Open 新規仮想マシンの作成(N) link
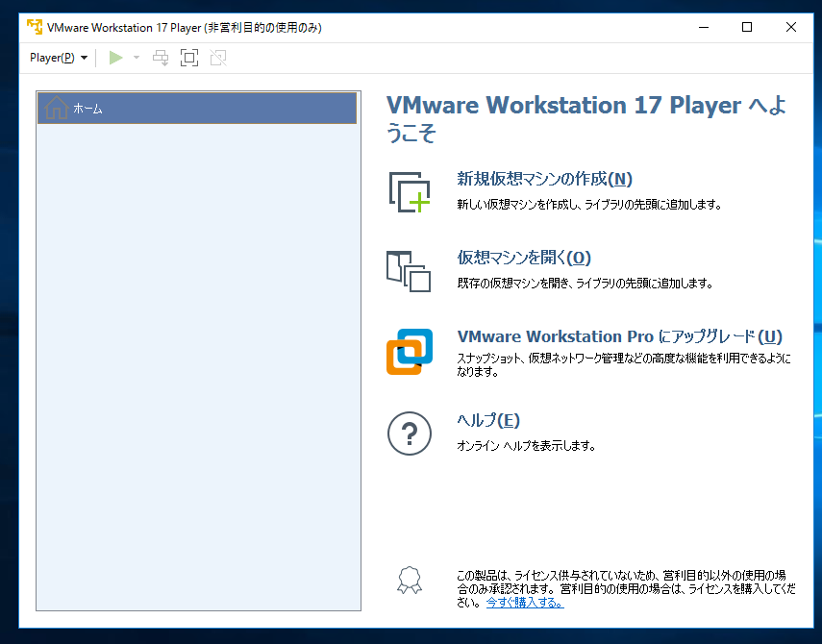 click(x=544, y=179)
